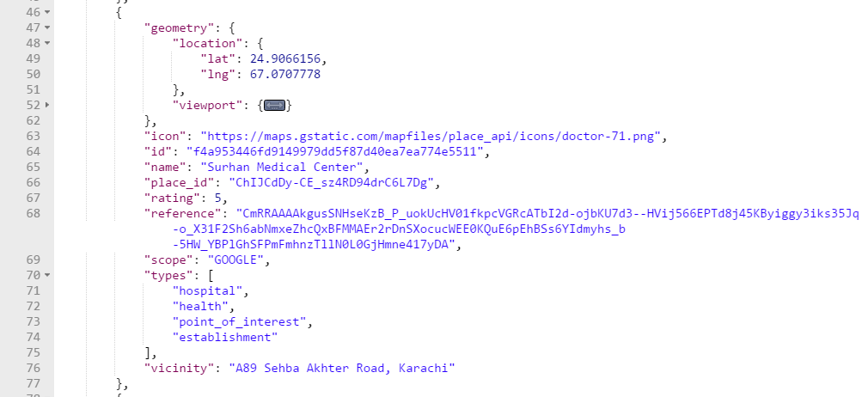Click the lng value 67.0707778
Image resolution: width=868 pixels, height=397 pixels.
click(285, 74)
